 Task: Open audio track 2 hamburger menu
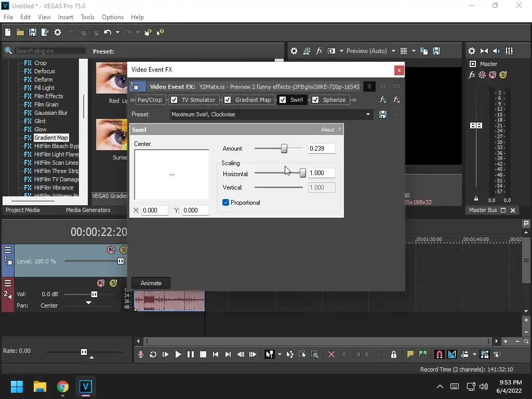coord(8,283)
